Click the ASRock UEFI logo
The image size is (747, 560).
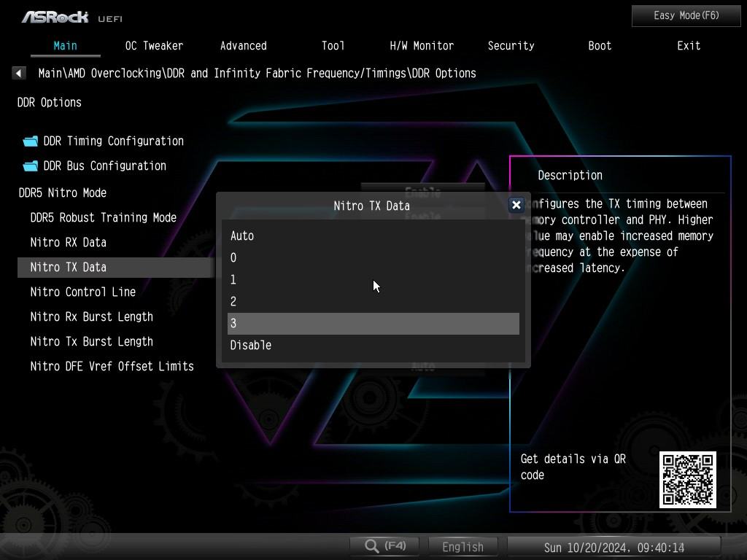coord(72,17)
